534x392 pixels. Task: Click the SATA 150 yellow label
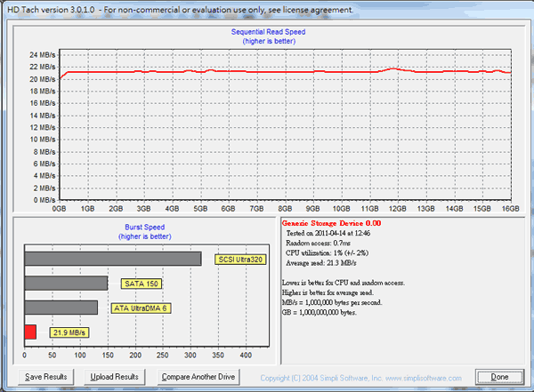tap(140, 284)
